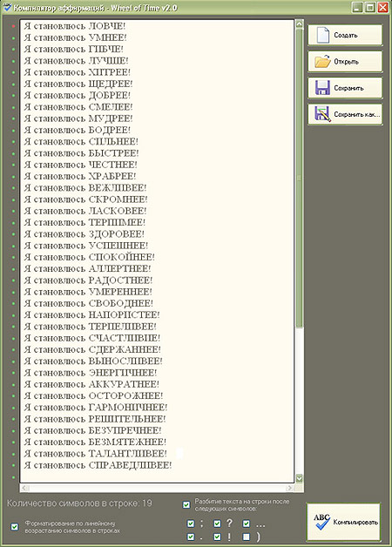Click line 'Я становлюсь УСПЕШНЕЕ!'

(85, 246)
